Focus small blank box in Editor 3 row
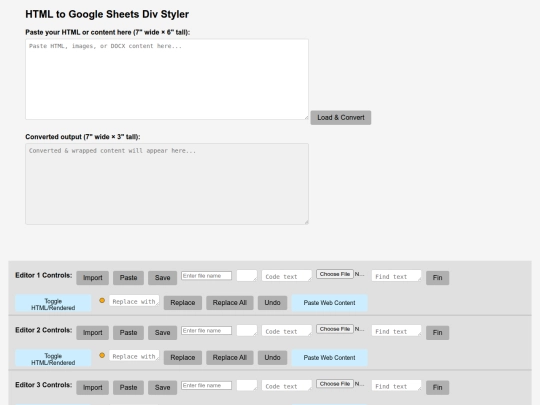 (x=247, y=385)
